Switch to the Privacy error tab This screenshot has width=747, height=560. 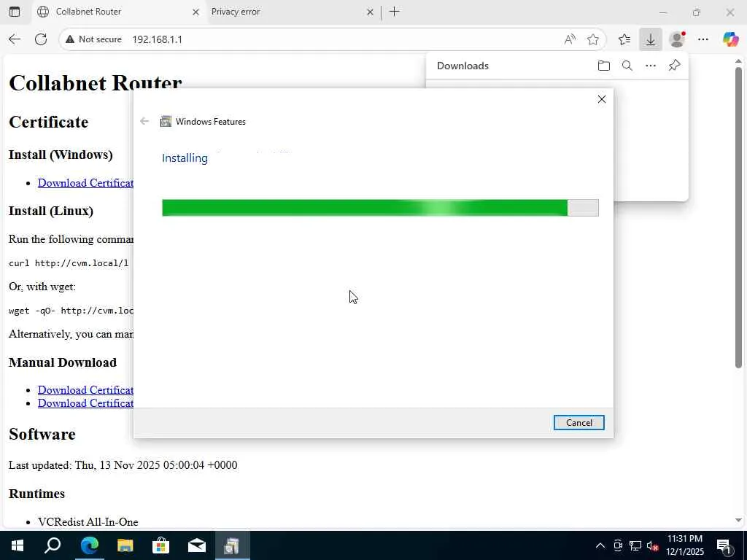click(292, 12)
